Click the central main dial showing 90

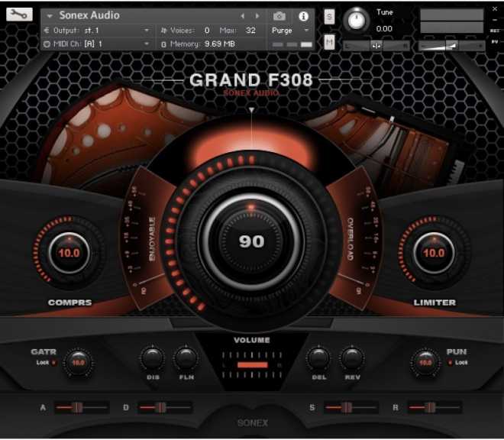(x=251, y=241)
